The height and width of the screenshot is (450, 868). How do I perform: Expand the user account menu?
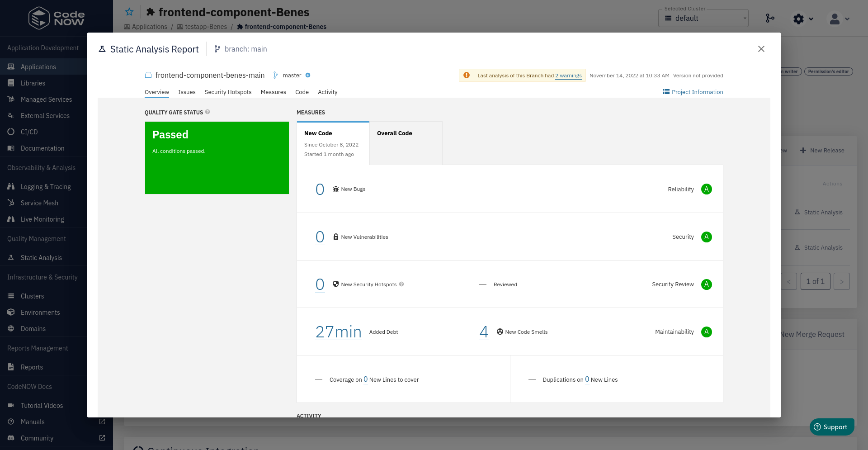tap(839, 19)
